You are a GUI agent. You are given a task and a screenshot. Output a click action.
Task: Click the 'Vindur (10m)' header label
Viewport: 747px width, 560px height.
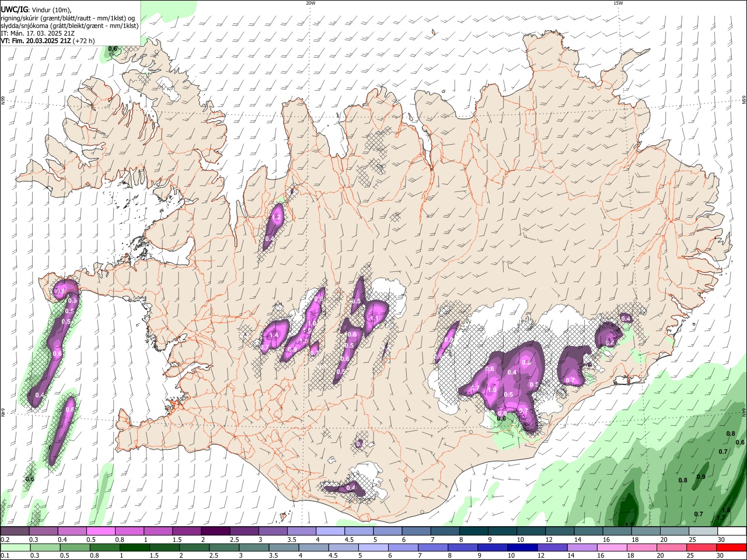[51, 10]
